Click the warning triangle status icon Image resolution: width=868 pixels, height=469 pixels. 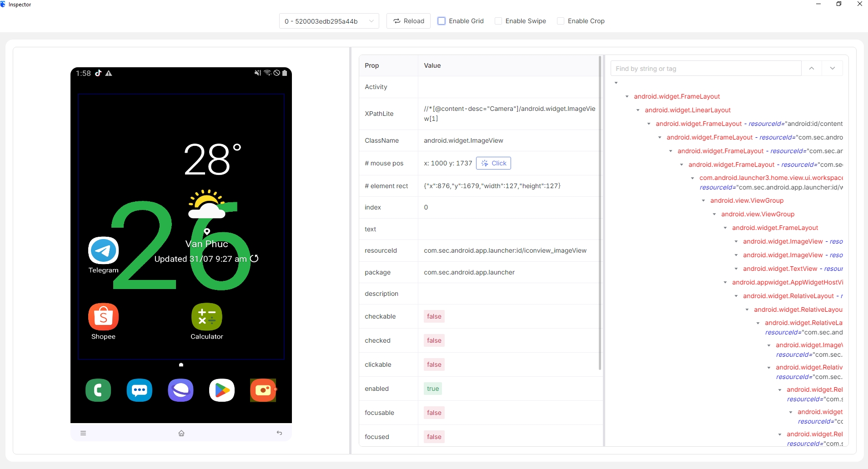coord(109,73)
